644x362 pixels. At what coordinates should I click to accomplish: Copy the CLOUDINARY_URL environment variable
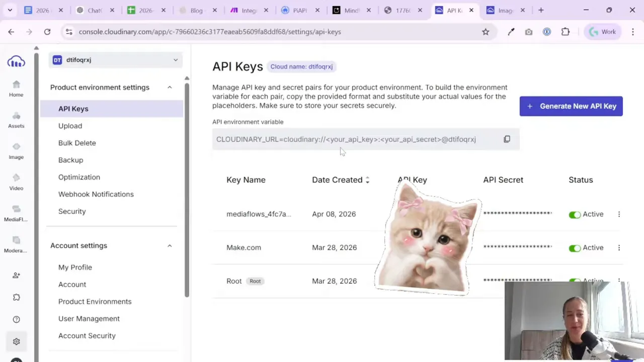click(x=507, y=139)
